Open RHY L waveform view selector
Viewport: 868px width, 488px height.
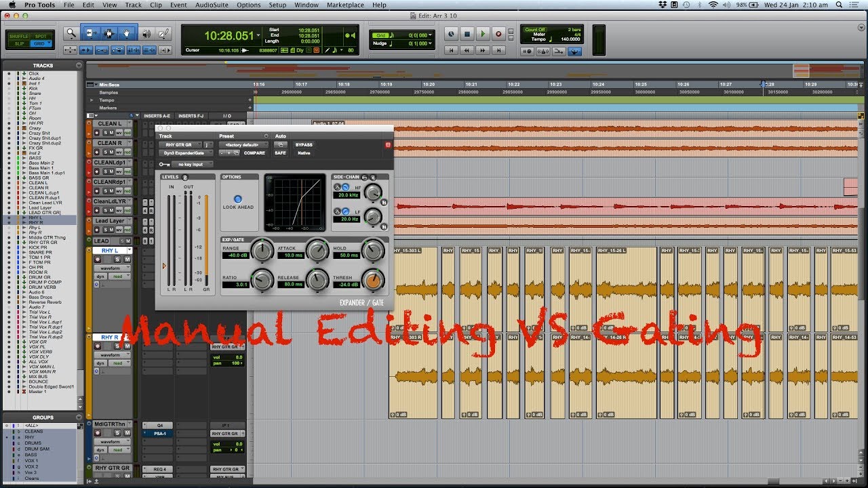click(x=111, y=268)
